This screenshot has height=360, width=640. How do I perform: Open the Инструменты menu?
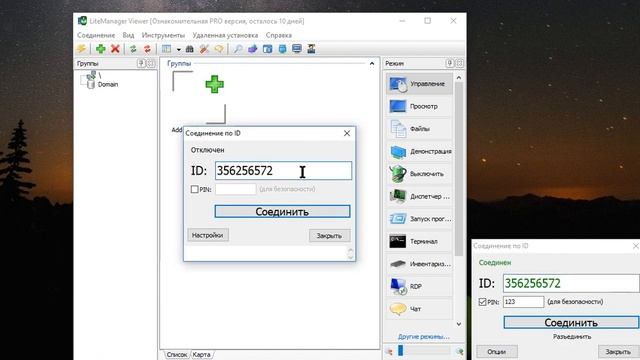pos(163,36)
